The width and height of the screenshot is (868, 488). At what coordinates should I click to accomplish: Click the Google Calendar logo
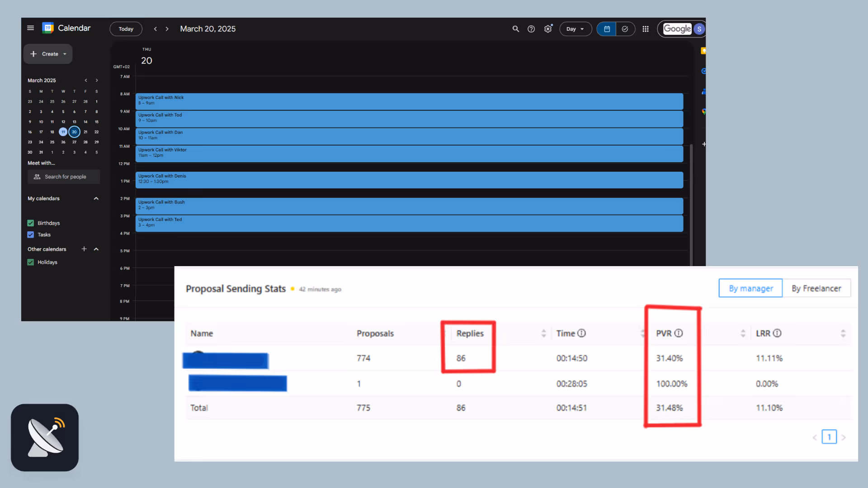pyautogui.click(x=48, y=28)
